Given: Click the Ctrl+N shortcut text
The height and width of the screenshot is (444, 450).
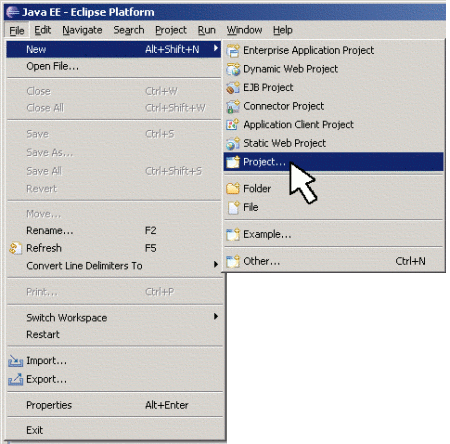Looking at the screenshot, I should coord(410,261).
